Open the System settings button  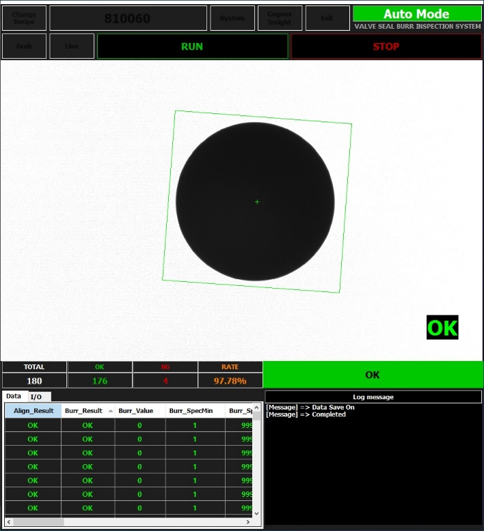(232, 18)
